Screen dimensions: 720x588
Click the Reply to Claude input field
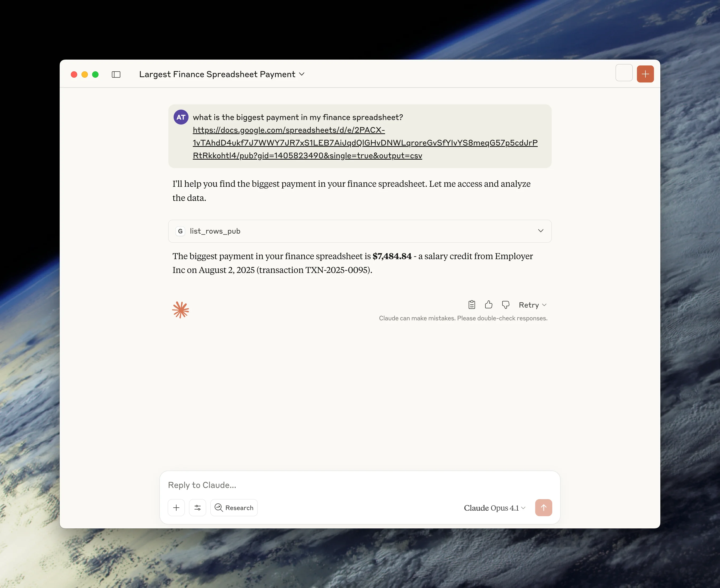click(339, 485)
